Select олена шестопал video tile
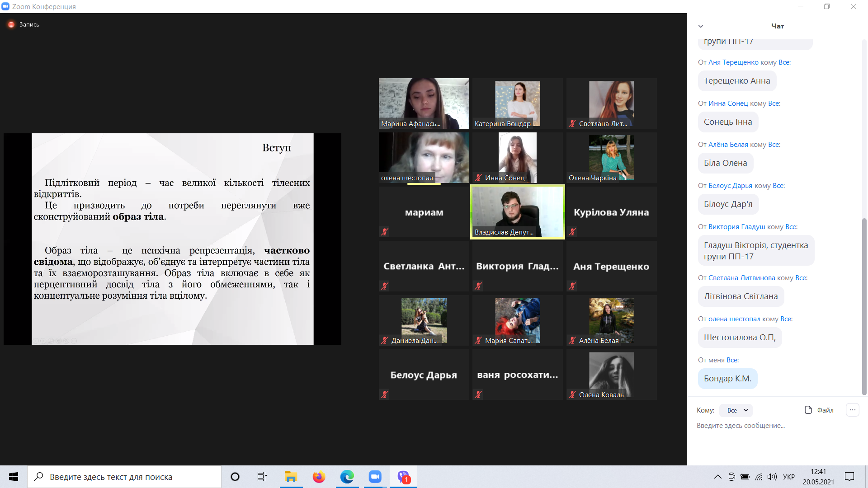868x488 pixels. pyautogui.click(x=424, y=158)
